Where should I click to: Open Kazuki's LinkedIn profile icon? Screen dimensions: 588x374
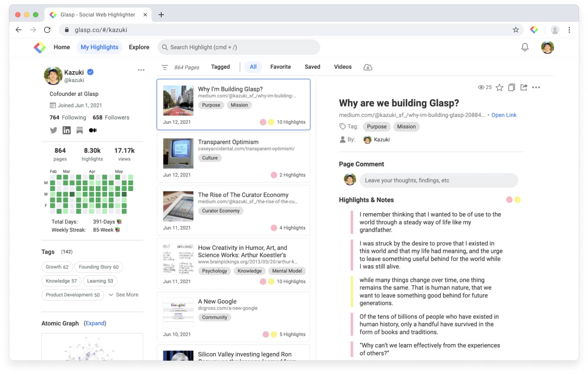click(67, 130)
